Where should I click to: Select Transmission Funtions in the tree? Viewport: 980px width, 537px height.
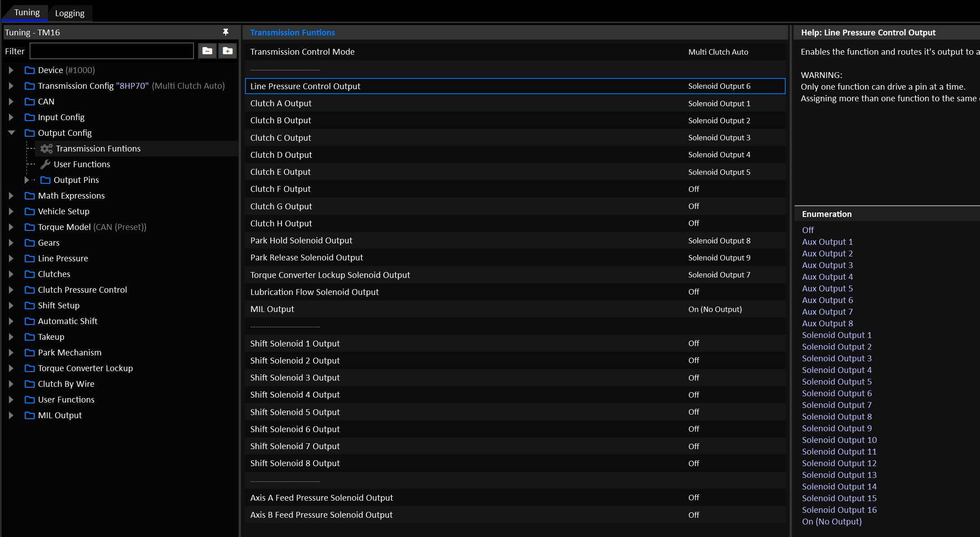click(98, 148)
